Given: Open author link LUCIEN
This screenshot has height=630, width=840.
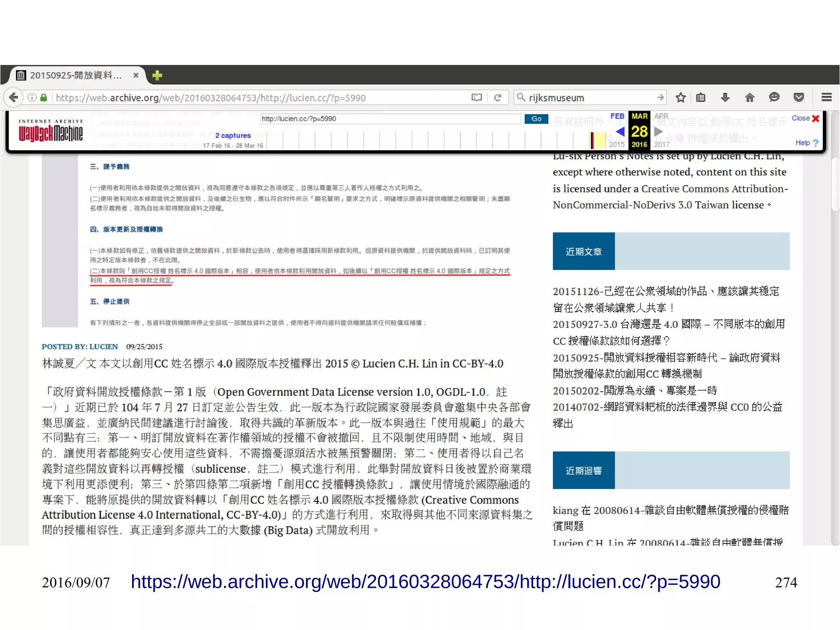Looking at the screenshot, I should tap(103, 346).
